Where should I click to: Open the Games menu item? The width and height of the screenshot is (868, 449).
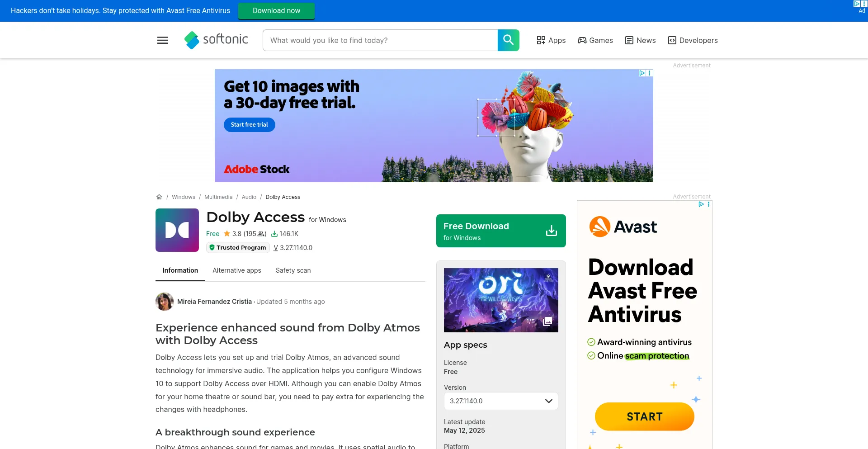coord(595,40)
